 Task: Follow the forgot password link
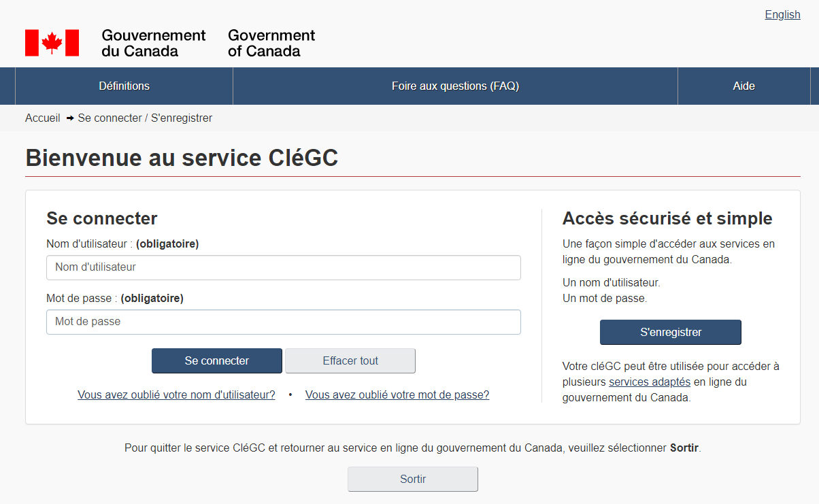click(x=397, y=395)
